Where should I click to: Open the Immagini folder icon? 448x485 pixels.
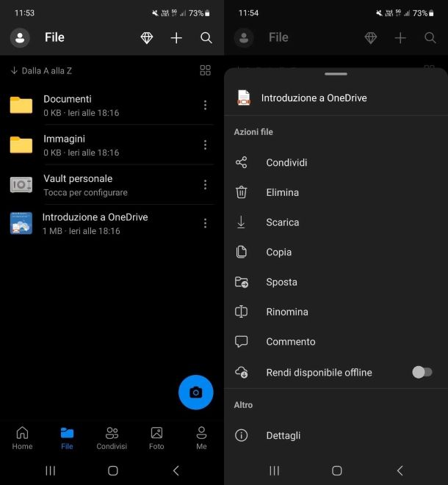coord(21,145)
